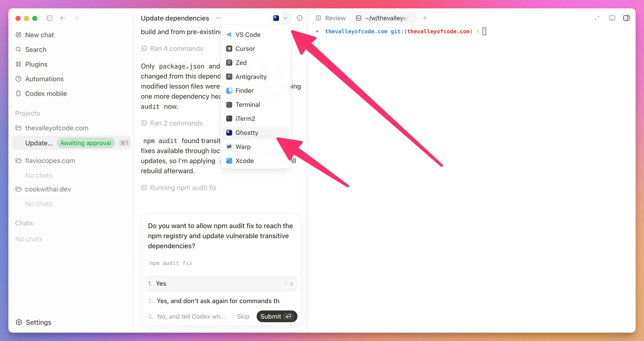Screen dimensions: 644x341
Task: Choose Ghostty from the menu
Action: tap(256, 133)
